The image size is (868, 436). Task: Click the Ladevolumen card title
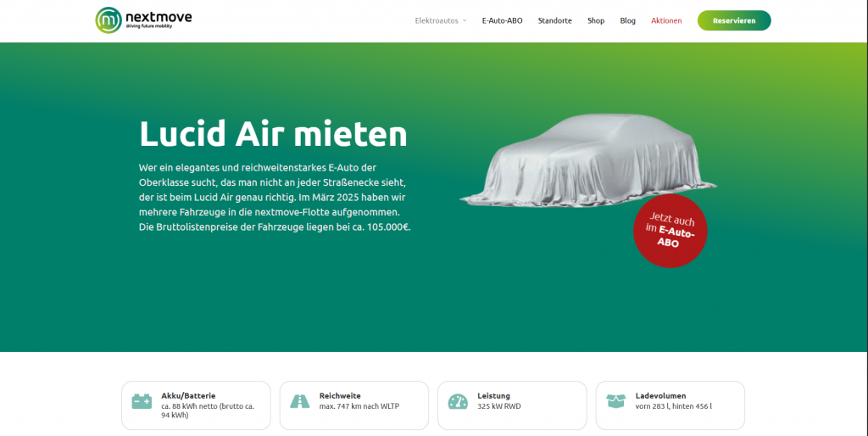click(660, 395)
